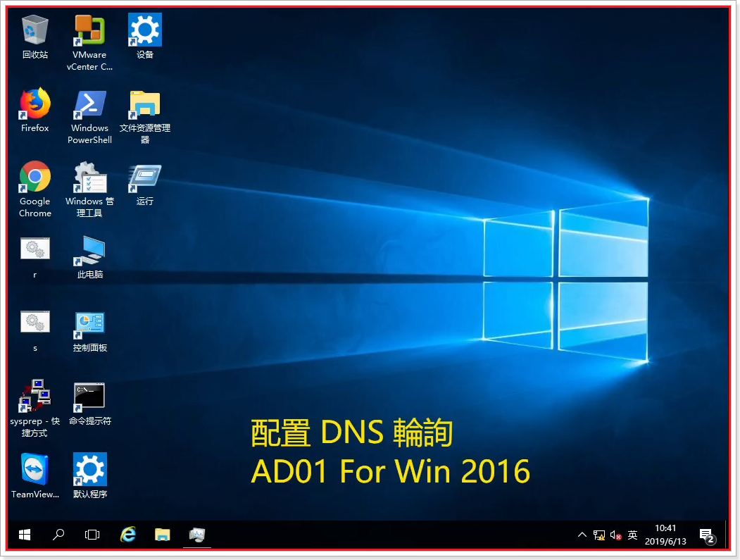
Task: Open the network status tray icon
Action: 599,535
